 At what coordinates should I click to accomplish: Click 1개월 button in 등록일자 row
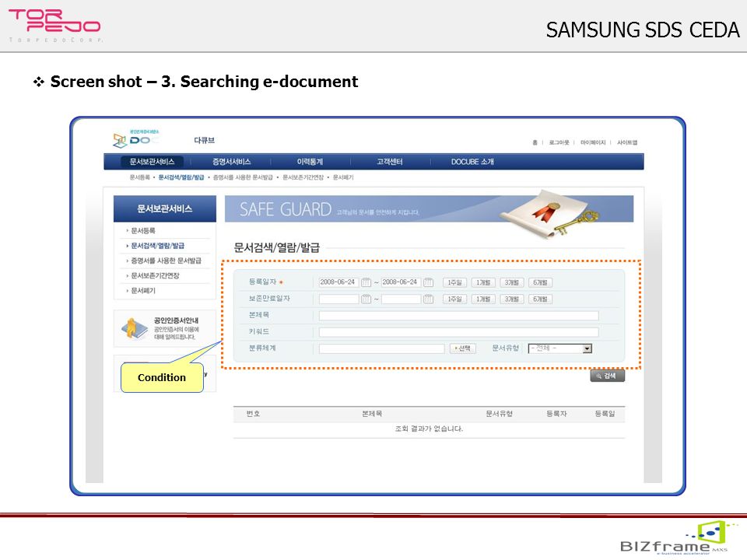click(483, 282)
